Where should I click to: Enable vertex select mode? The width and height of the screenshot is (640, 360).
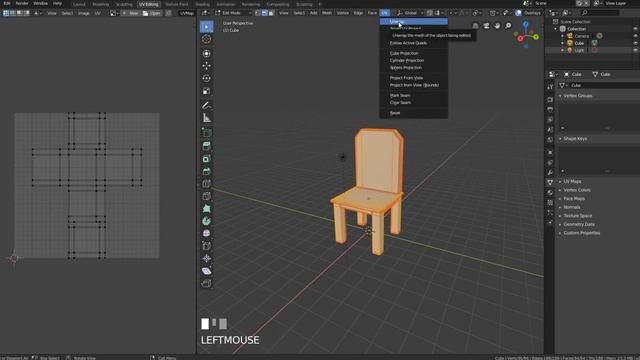click(x=258, y=13)
